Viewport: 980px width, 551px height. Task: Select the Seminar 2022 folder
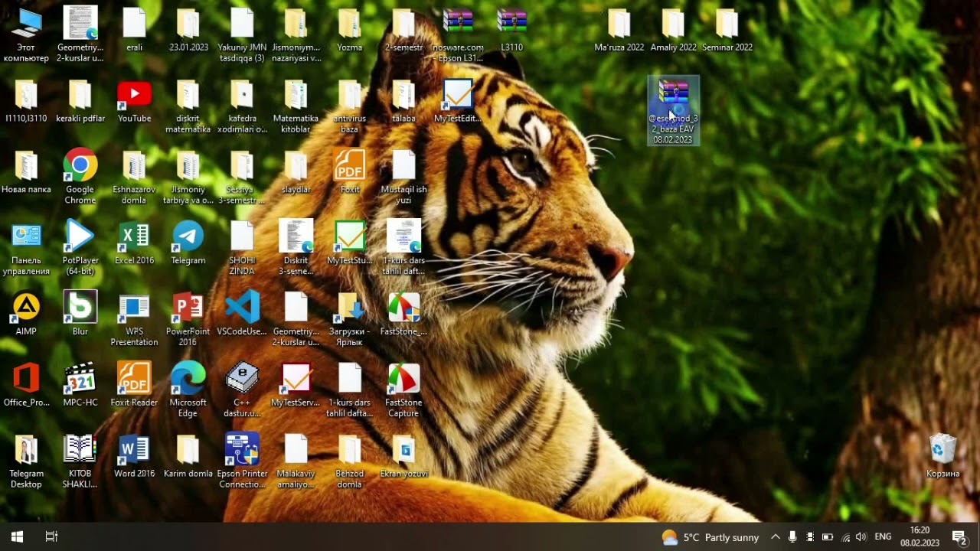click(727, 31)
